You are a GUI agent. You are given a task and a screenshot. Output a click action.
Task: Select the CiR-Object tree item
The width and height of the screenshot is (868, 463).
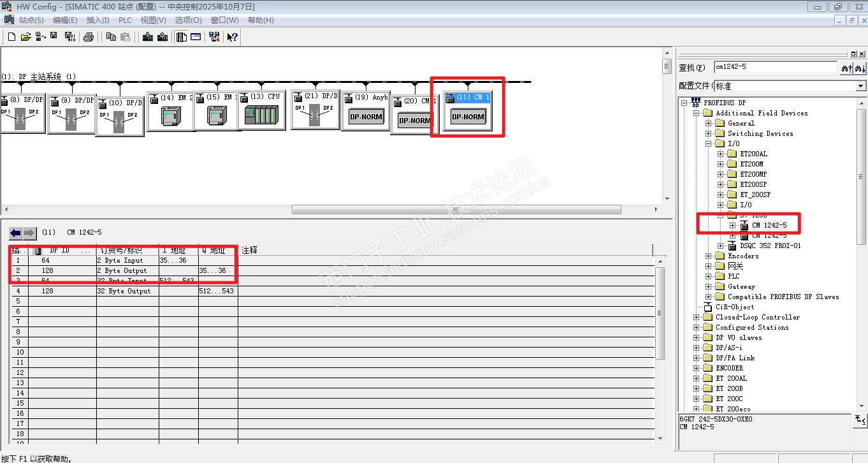click(x=735, y=307)
